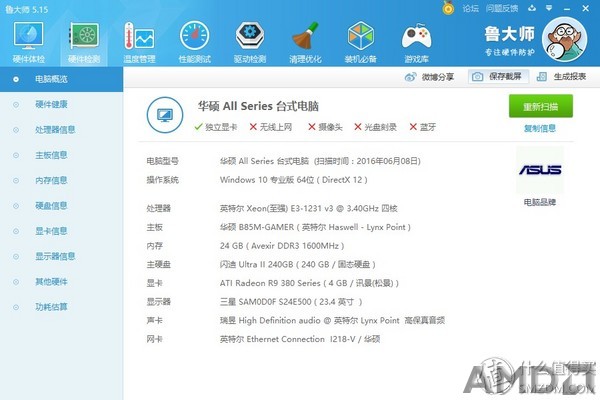Click 微博分享 share text

pyautogui.click(x=438, y=77)
